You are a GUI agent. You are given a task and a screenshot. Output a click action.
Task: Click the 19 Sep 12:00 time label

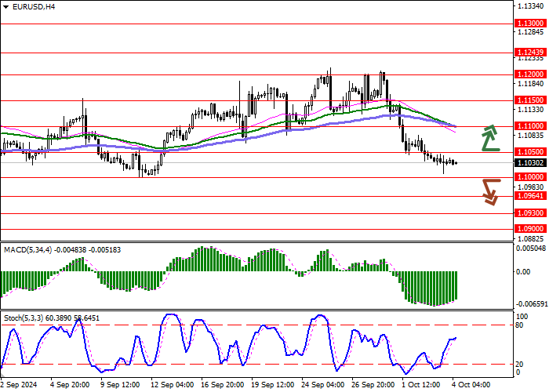[x=273, y=385]
